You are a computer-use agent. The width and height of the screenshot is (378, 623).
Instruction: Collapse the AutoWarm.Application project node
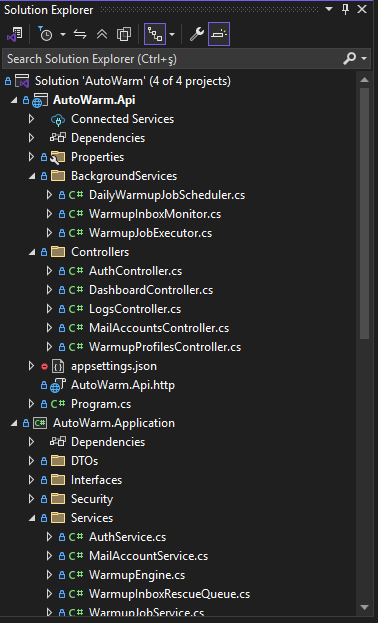click(14, 423)
